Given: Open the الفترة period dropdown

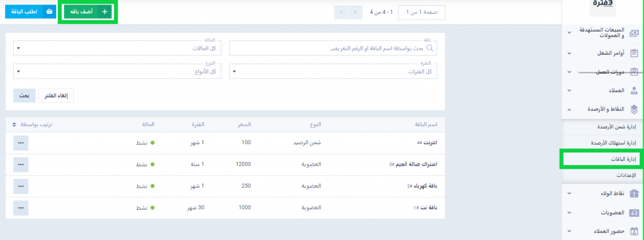Looking at the screenshot, I should tap(333, 71).
